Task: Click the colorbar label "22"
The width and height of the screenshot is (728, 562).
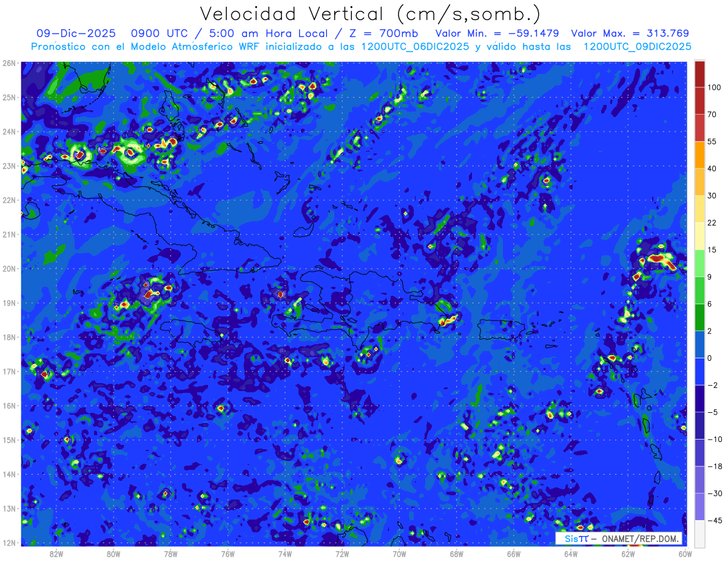Action: coord(712,222)
